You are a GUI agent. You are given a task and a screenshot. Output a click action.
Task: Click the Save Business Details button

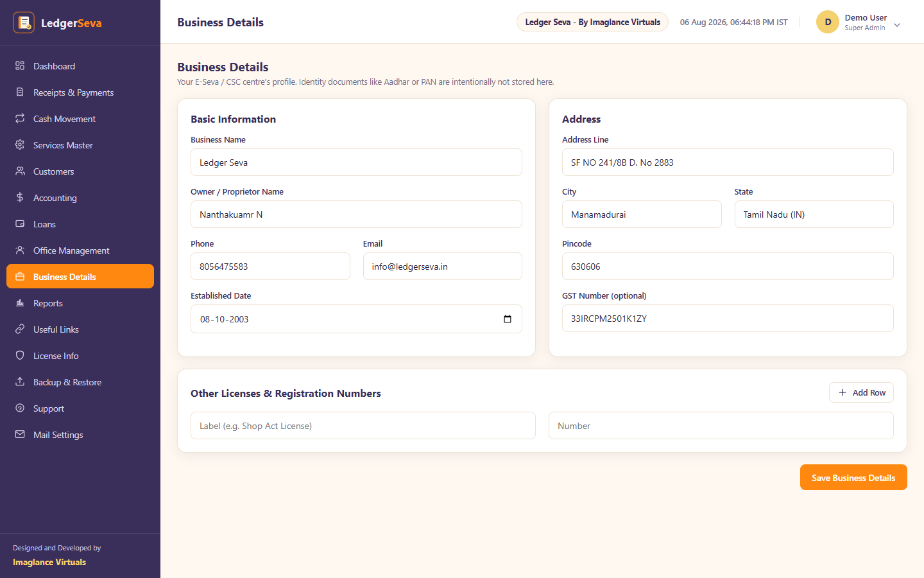[853, 477]
